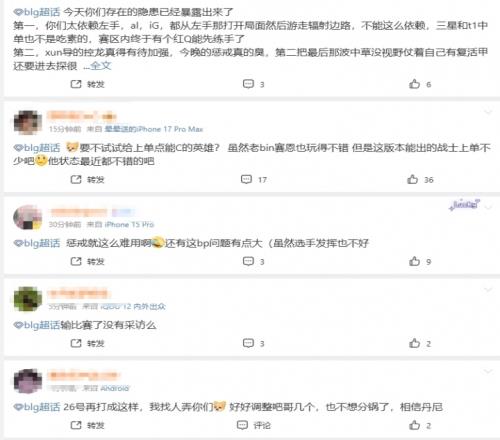Open chevron menu on the Android post
The width and height of the screenshot is (500, 440).
click(x=488, y=371)
